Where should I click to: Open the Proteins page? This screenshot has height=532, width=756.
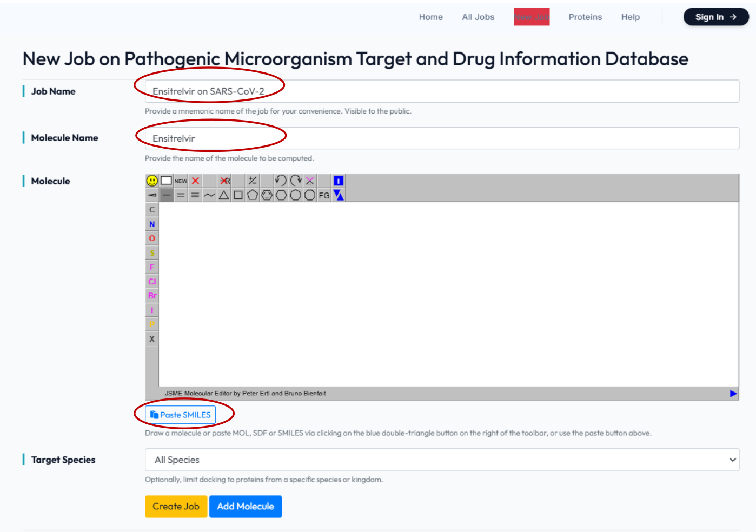coord(585,17)
